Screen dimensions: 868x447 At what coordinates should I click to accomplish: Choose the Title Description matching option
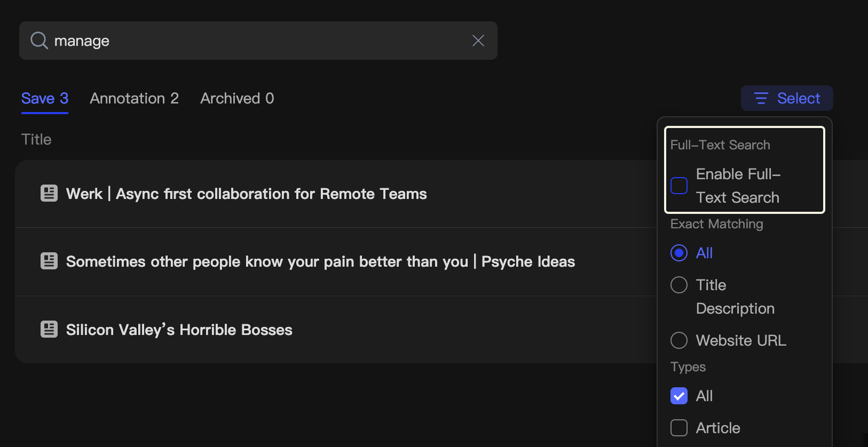pyautogui.click(x=679, y=285)
